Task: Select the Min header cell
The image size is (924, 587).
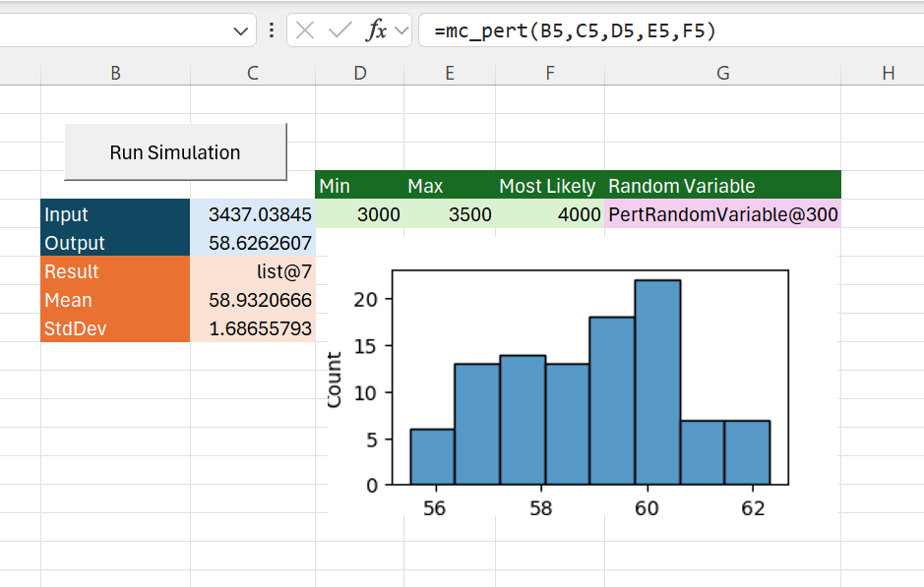Action: point(360,185)
